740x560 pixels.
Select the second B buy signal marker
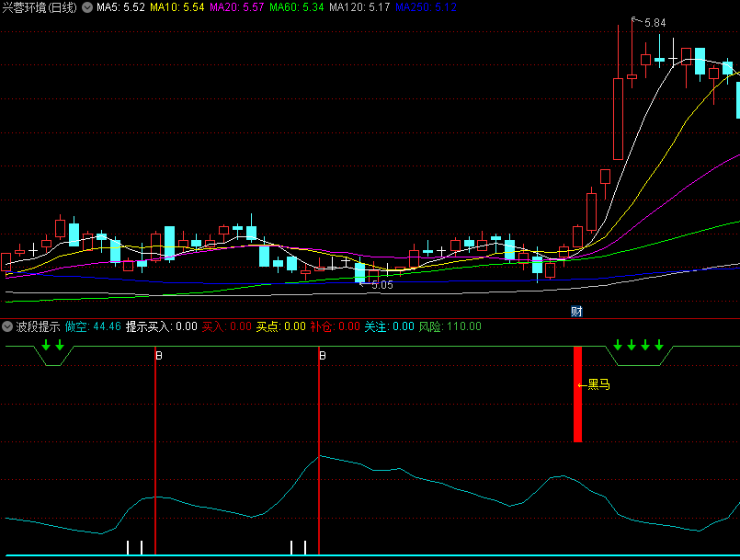tap(323, 356)
